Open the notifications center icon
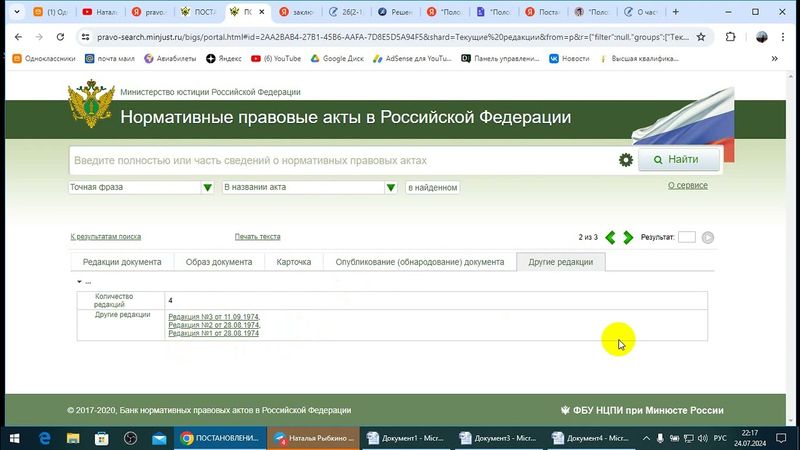Screen dimensions: 800x450 tap(781, 438)
